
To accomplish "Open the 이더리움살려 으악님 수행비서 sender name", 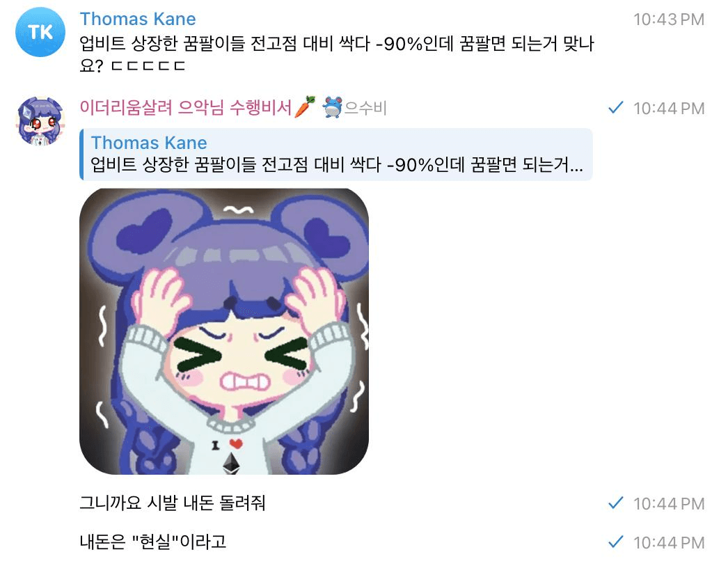I will coord(186,107).
